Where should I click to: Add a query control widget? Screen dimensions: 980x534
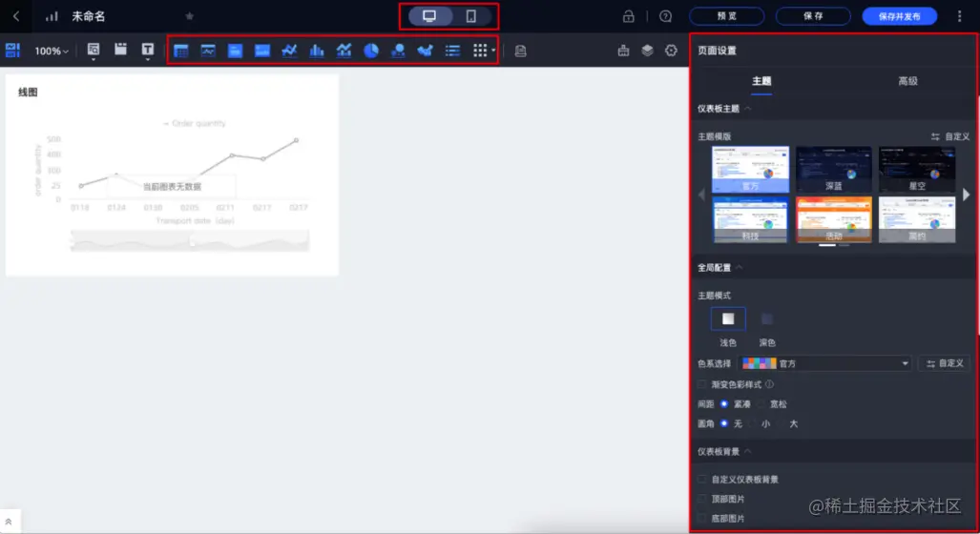click(x=94, y=51)
